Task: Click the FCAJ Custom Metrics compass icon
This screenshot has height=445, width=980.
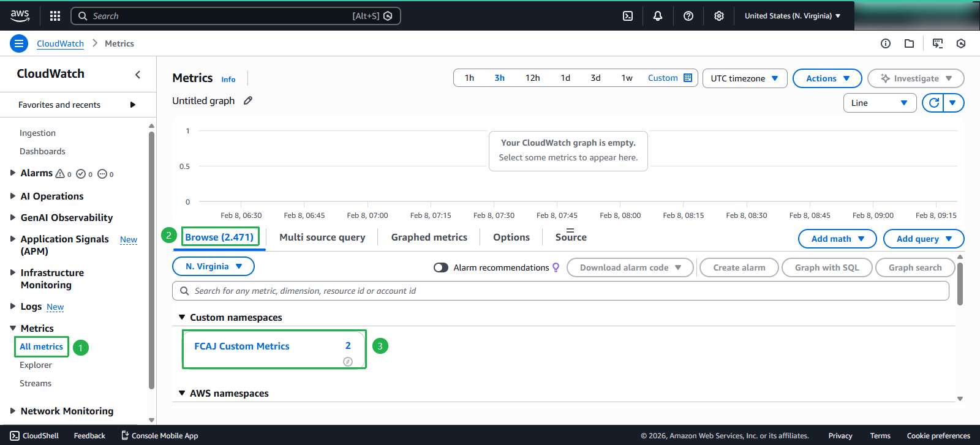Action: click(x=348, y=362)
